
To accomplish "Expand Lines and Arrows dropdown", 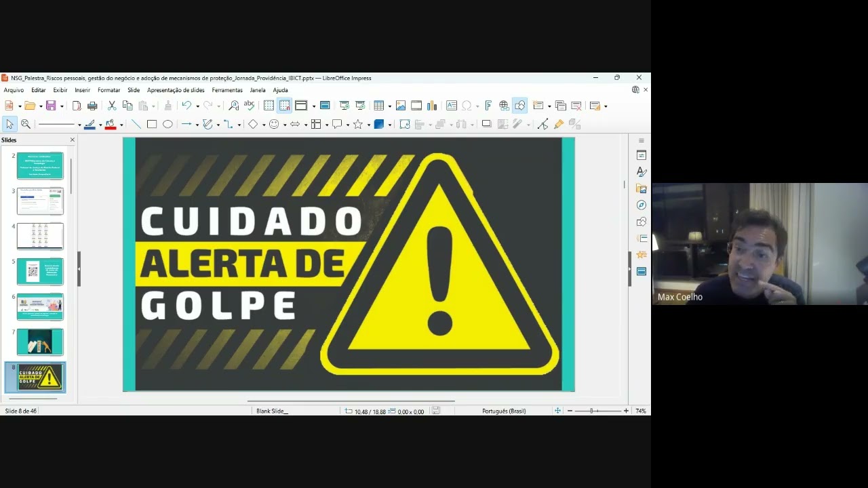I will pyautogui.click(x=197, y=125).
